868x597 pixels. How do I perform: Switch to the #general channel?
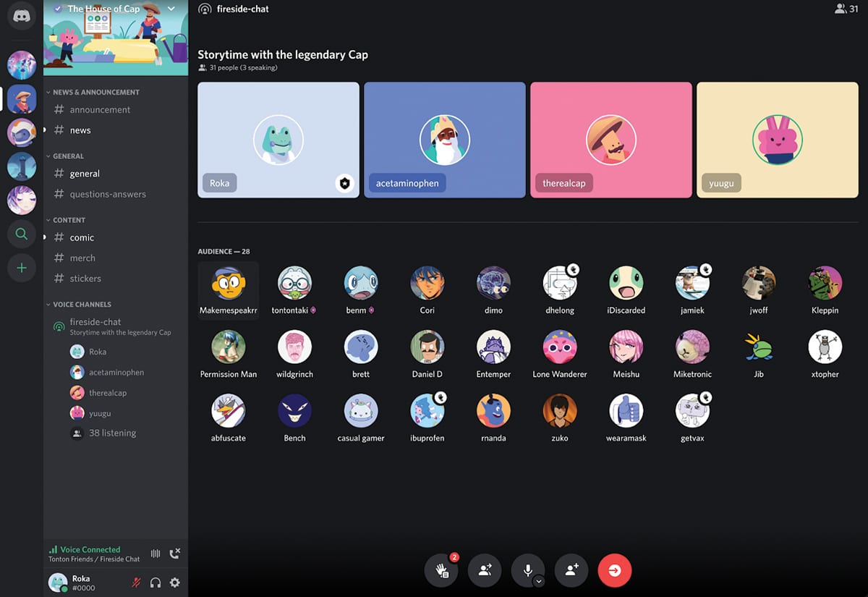(85, 173)
